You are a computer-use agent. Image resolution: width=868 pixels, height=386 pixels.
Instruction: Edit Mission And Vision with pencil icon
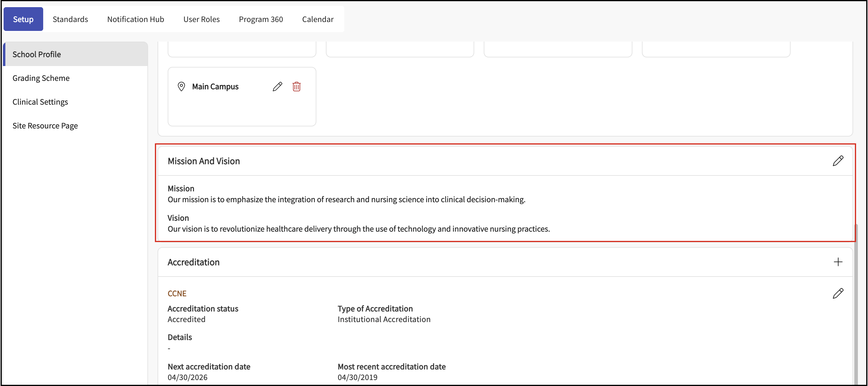[x=838, y=161]
